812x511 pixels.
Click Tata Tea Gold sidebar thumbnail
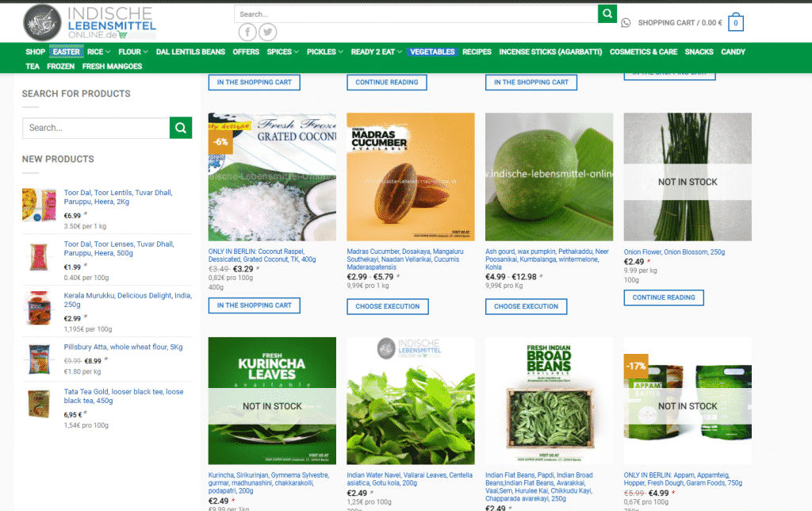click(x=40, y=404)
